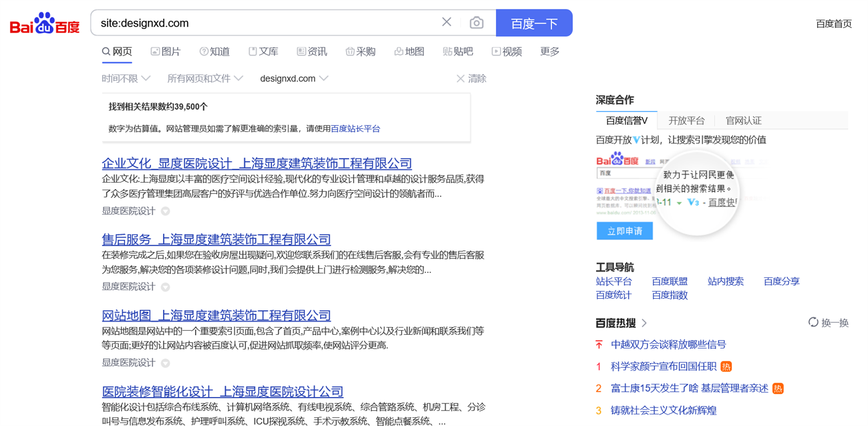
Task: Open hot search 铸就社会主义文化新辉煌
Action: tap(664, 410)
